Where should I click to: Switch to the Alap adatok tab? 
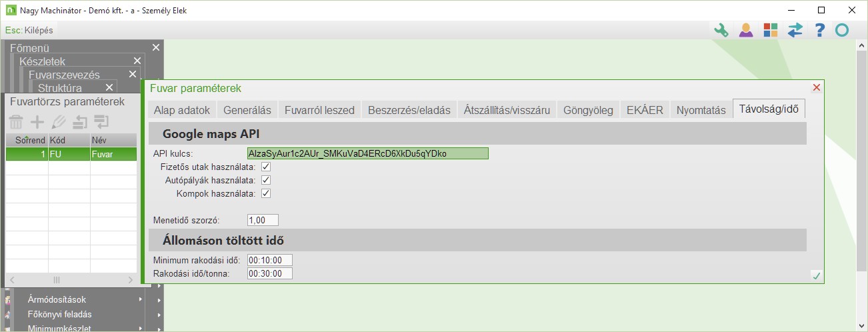point(182,110)
